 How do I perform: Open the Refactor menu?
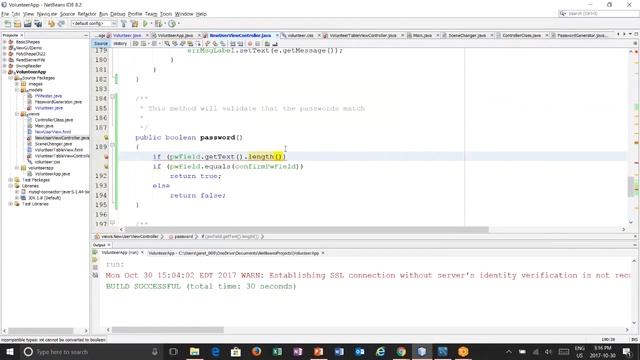point(87,14)
